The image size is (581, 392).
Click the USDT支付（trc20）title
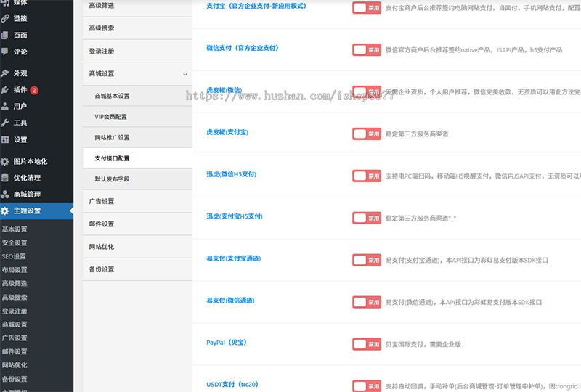pos(232,385)
